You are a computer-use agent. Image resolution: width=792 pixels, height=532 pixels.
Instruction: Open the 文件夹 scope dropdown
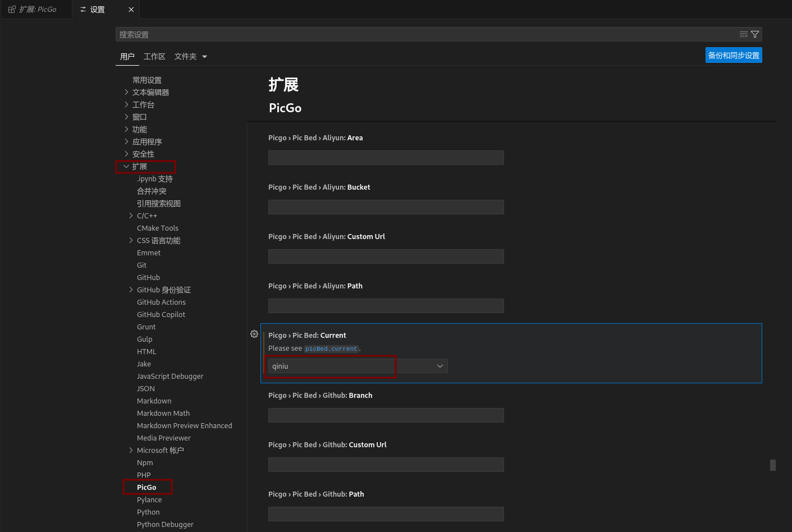(191, 56)
